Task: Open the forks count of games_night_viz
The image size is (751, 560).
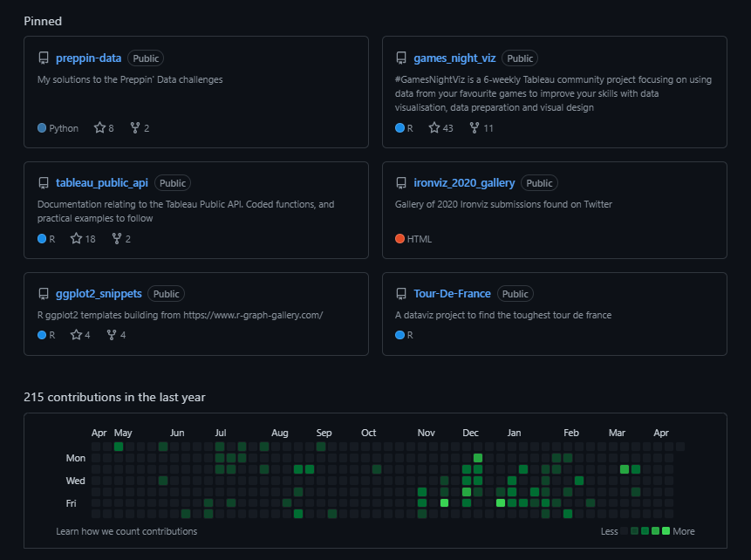Action: 481,128
